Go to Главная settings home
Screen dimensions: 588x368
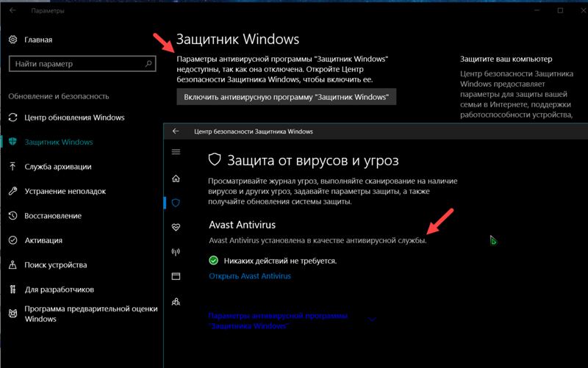click(x=38, y=40)
